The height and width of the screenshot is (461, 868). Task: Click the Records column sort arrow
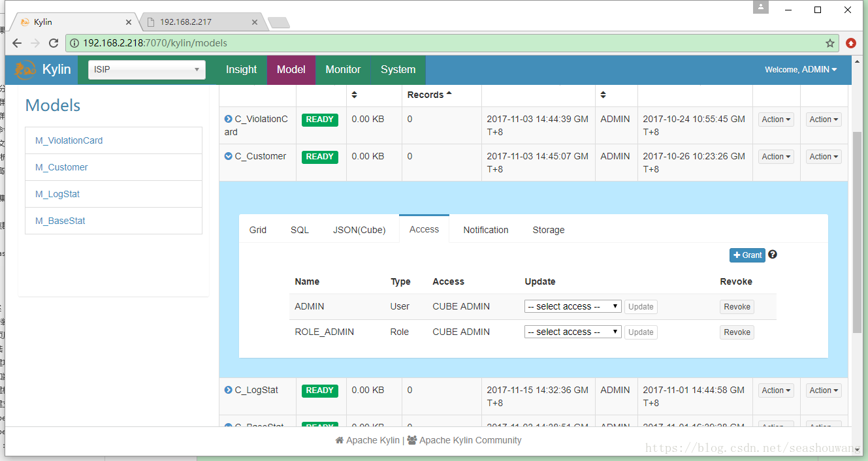click(449, 95)
